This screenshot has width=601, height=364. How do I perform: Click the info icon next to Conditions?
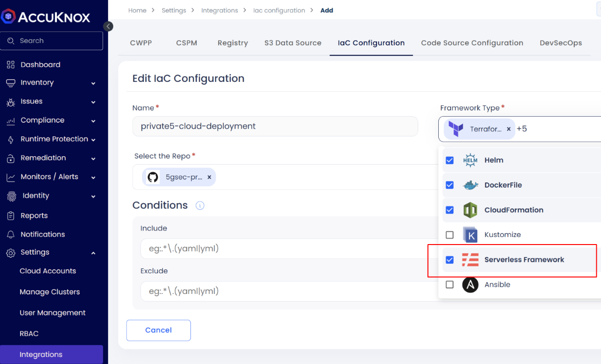[x=200, y=206]
